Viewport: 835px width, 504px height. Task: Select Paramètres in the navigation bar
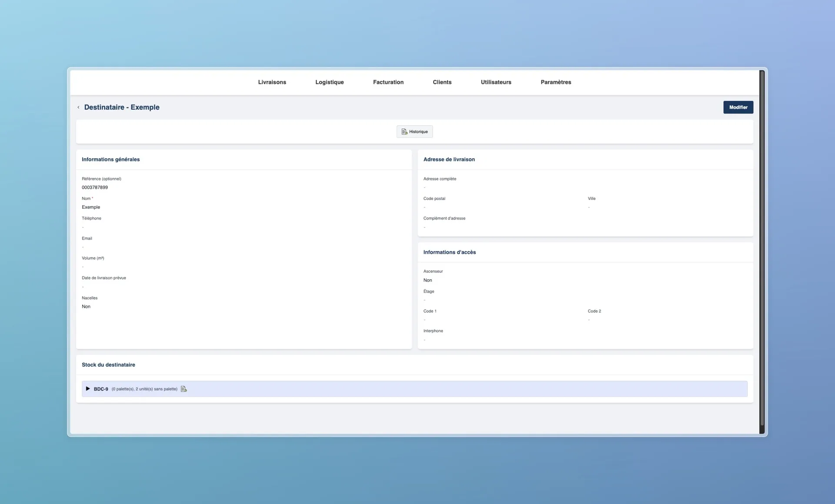555,82
